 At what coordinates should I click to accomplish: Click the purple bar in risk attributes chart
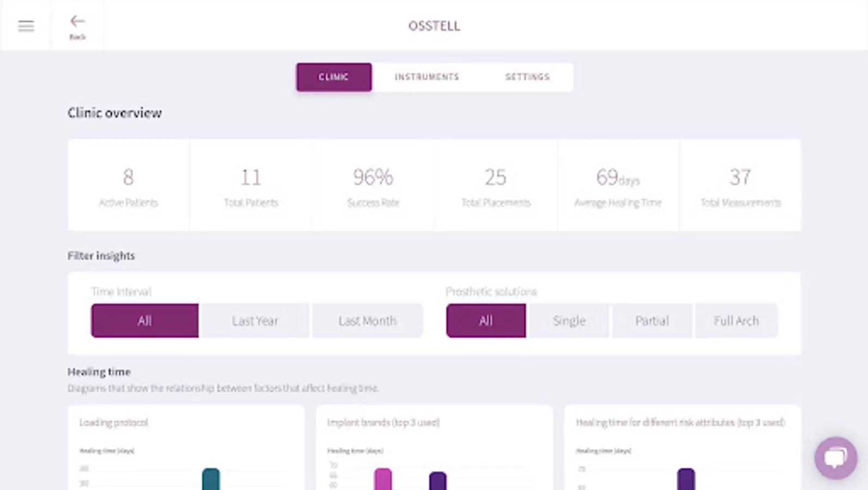point(686,479)
